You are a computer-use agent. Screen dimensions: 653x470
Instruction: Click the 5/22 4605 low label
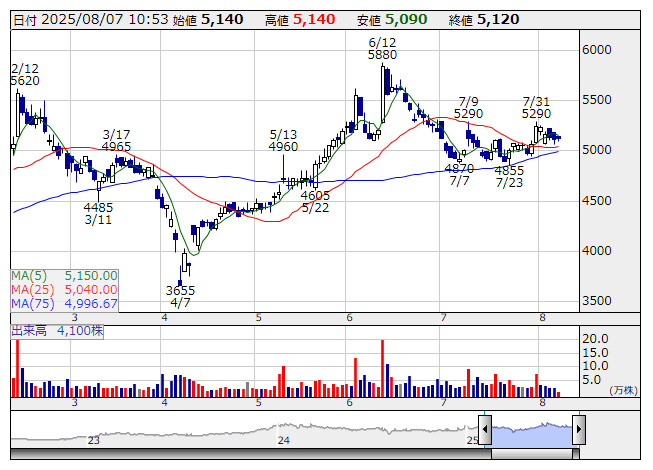pyautogui.click(x=315, y=201)
